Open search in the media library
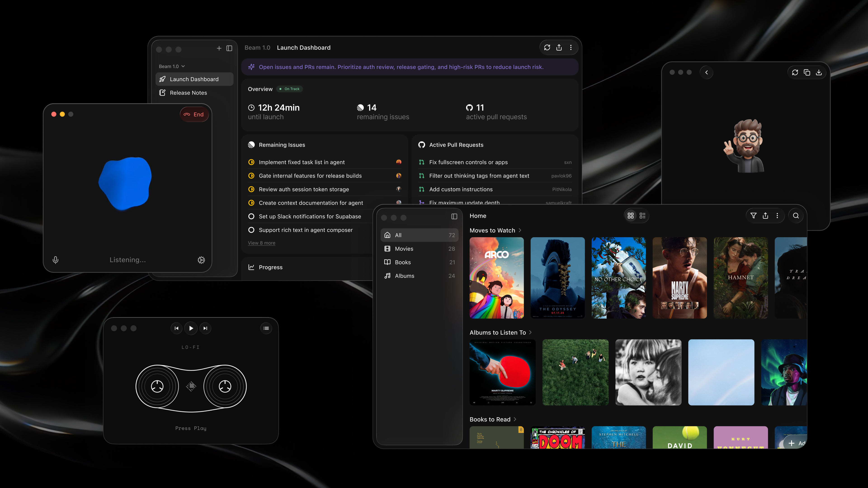868x488 pixels. point(796,216)
